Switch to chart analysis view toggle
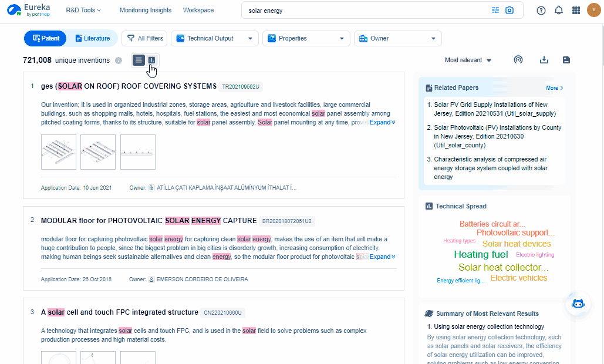The image size is (604, 364). point(151,60)
